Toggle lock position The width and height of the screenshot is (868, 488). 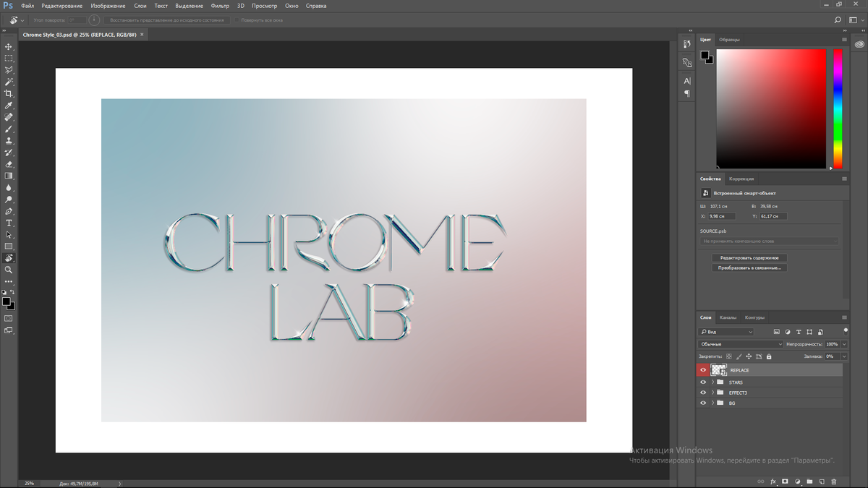pyautogui.click(x=749, y=356)
